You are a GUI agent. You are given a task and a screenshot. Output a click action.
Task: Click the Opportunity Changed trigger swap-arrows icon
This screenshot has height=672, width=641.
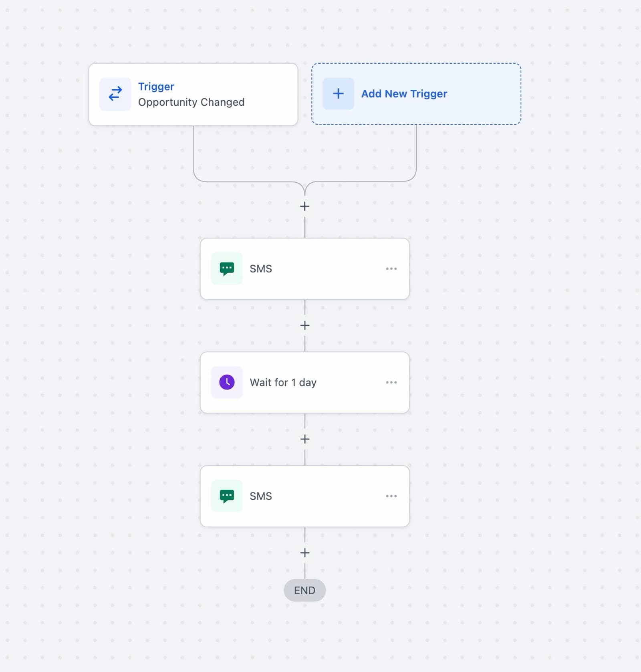(115, 94)
